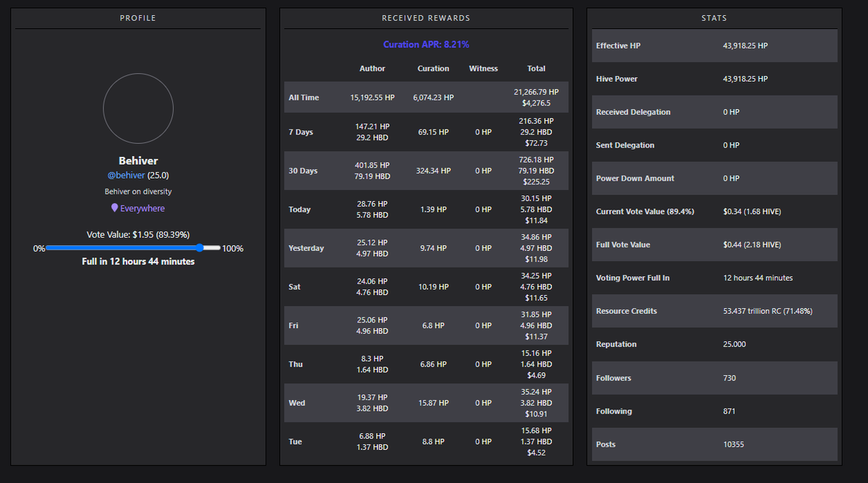Click the PROFILE panel heading

[x=138, y=18]
